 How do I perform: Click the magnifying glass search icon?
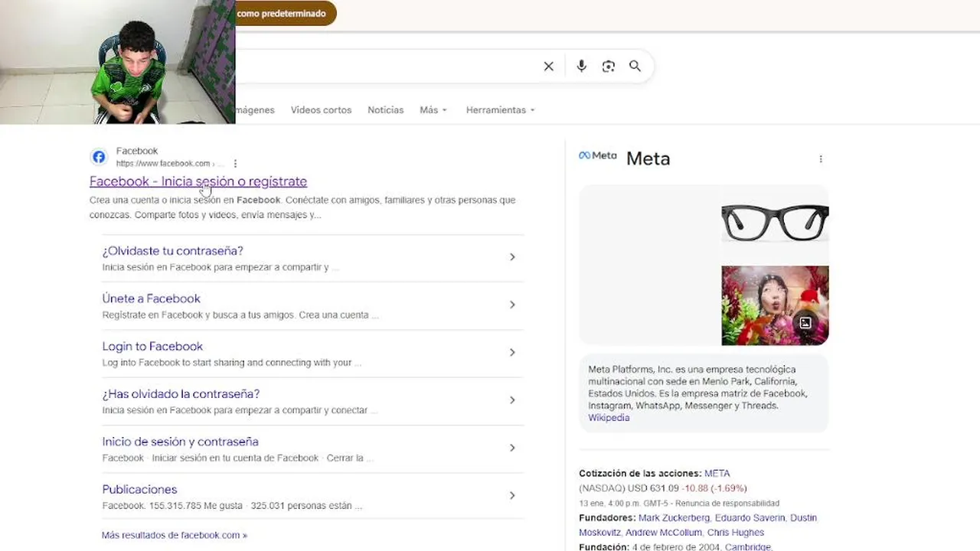(x=635, y=67)
